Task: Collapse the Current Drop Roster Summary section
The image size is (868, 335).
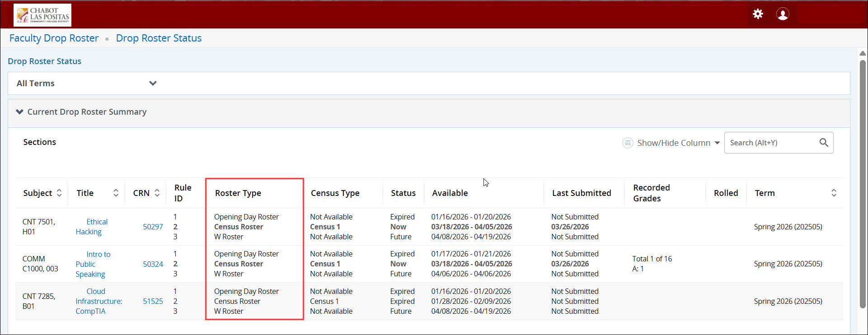Action: tap(19, 112)
